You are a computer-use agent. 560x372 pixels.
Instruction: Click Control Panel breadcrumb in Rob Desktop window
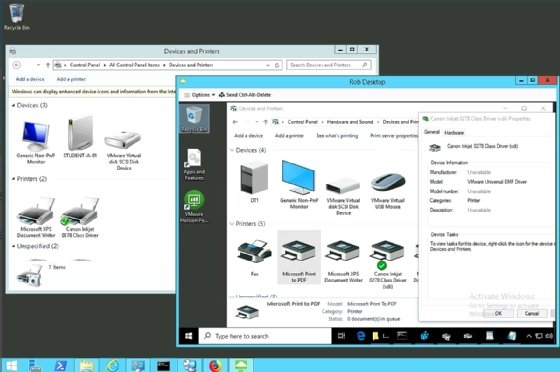click(302, 122)
